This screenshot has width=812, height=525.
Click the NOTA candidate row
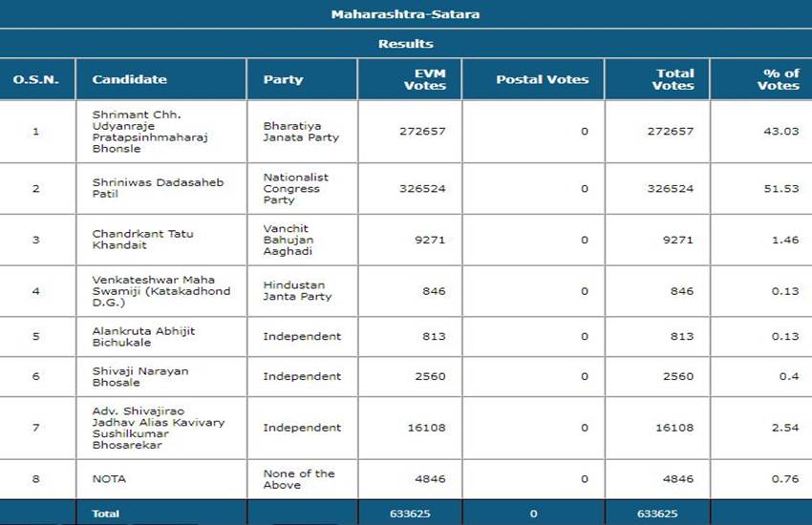point(109,478)
